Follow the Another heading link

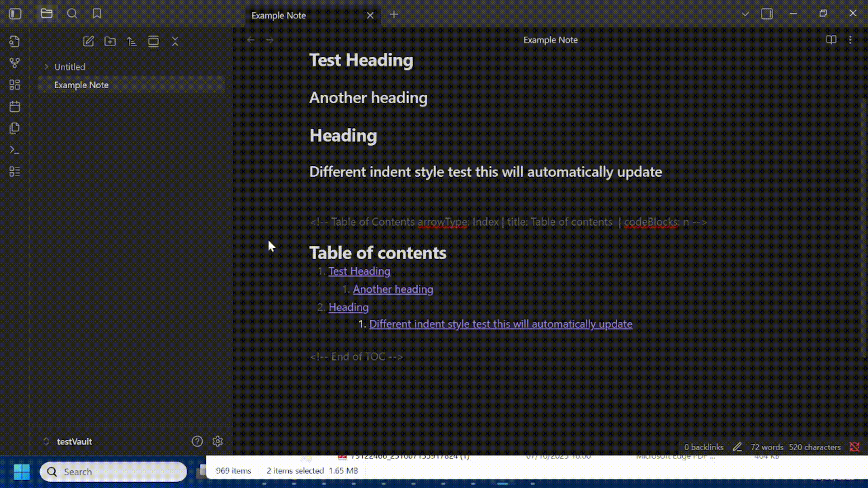393,289
